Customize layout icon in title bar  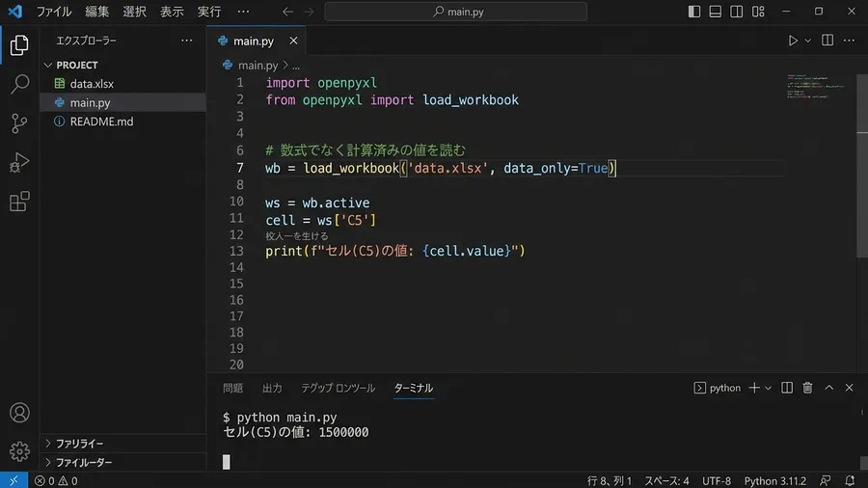758,12
